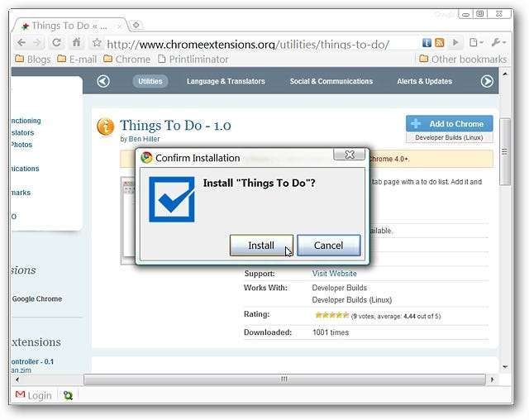Open the 'ontroller - 0.1' sidebar link
This screenshot has height=420, width=529.
point(32,361)
